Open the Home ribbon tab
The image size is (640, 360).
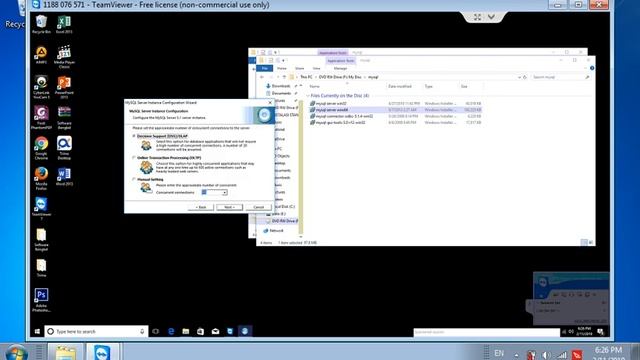point(282,68)
